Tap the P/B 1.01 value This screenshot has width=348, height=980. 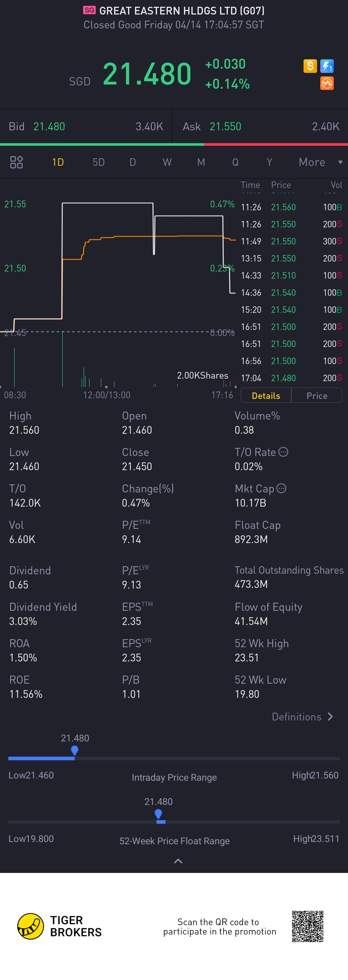click(x=131, y=694)
